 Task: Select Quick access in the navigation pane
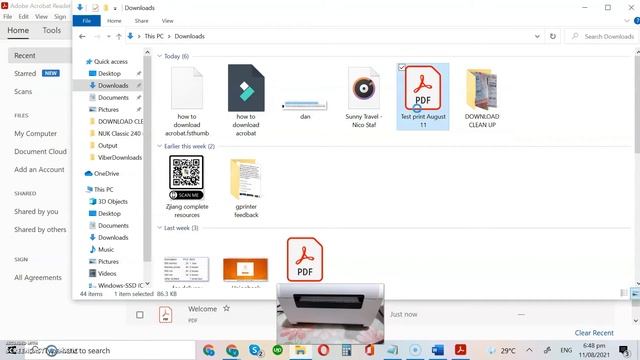pyautogui.click(x=110, y=62)
